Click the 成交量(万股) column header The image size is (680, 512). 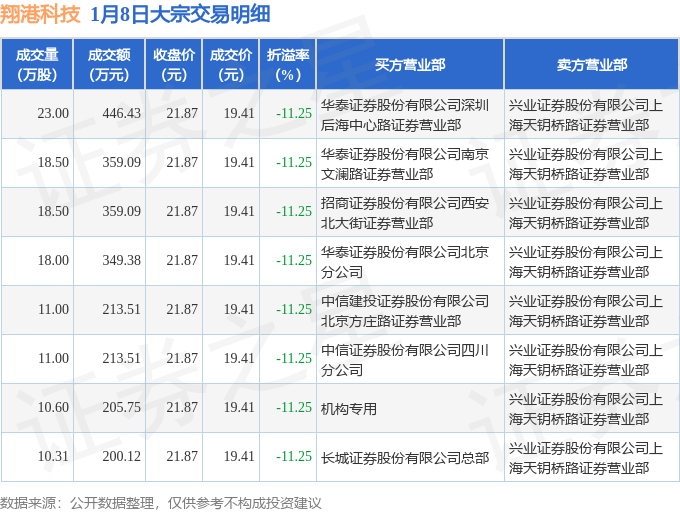click(37, 65)
